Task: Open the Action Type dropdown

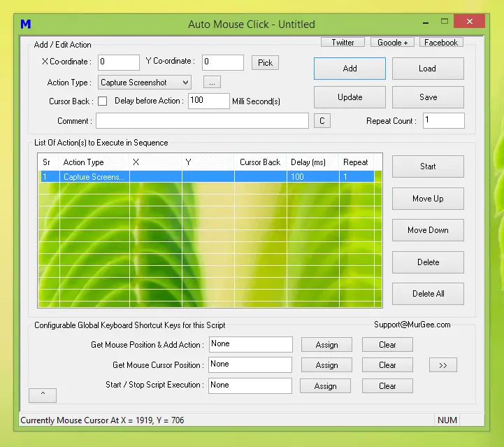Action: (145, 83)
